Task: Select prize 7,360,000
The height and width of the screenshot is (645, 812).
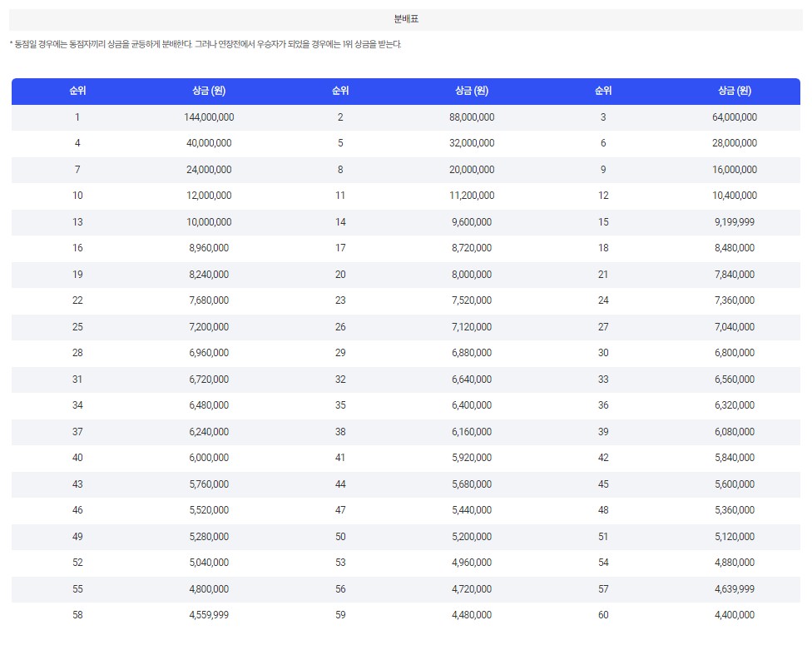Action: coord(735,300)
